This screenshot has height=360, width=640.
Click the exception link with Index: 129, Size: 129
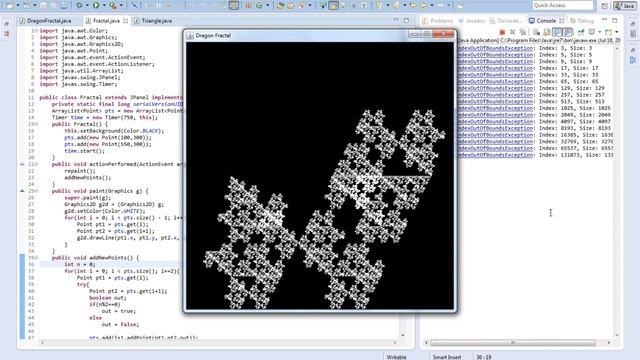(x=495, y=88)
